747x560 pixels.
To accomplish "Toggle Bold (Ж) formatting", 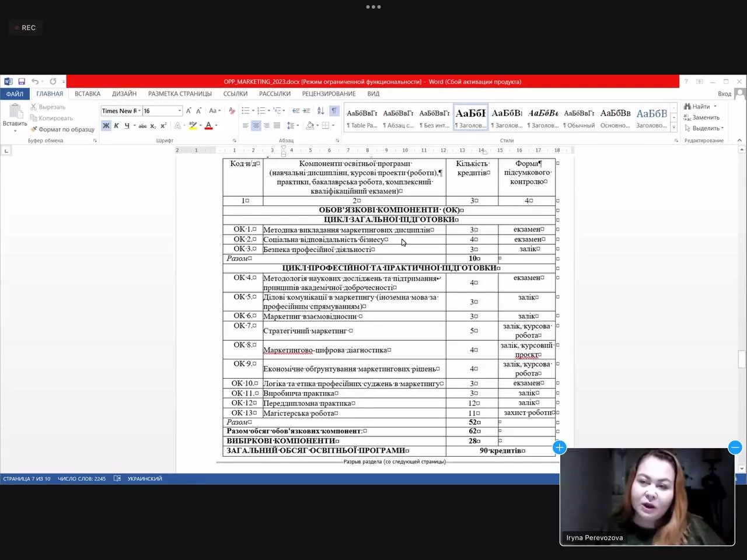I will 106,125.
